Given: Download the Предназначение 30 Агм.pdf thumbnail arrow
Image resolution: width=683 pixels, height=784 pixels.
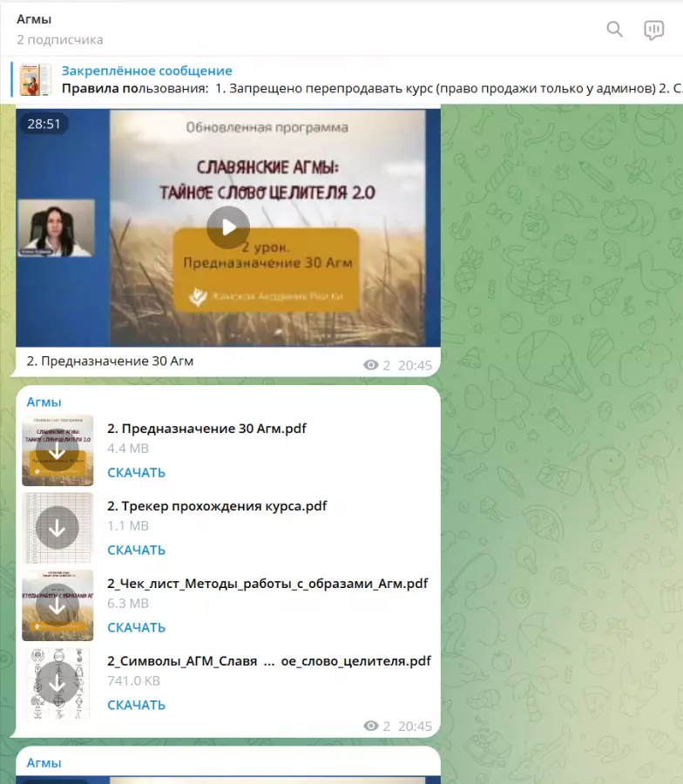Looking at the screenshot, I should [x=57, y=450].
